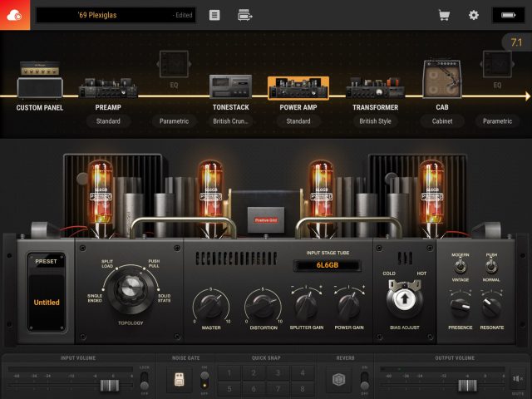Click the Topology rotary selector
The image size is (532, 399).
pos(131,290)
